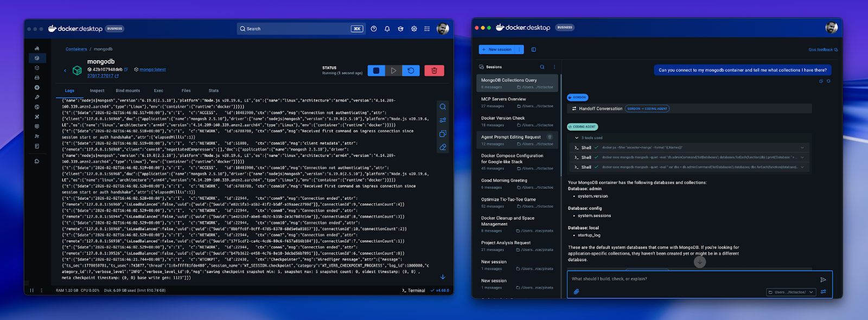Search within the container logs
The width and height of the screenshot is (868, 320).
point(443,107)
